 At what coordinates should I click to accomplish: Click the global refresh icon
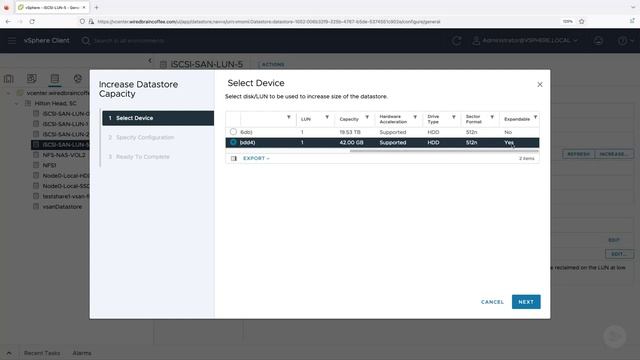[457, 40]
